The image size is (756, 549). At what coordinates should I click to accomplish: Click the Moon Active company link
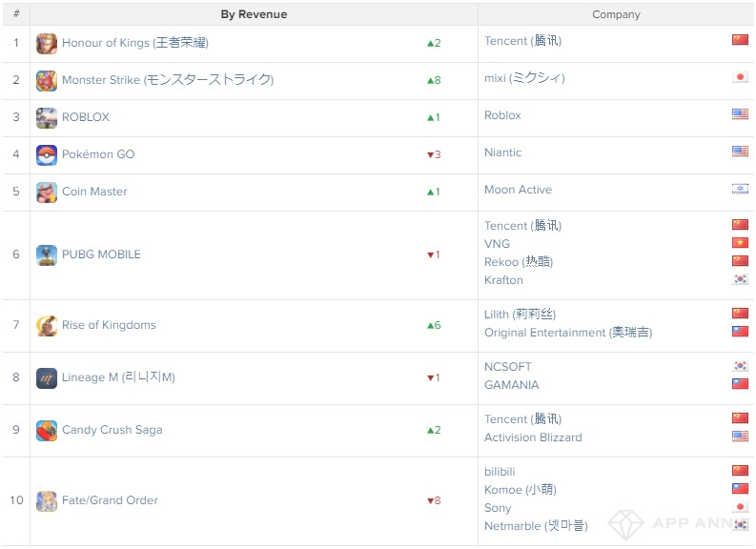click(x=518, y=190)
